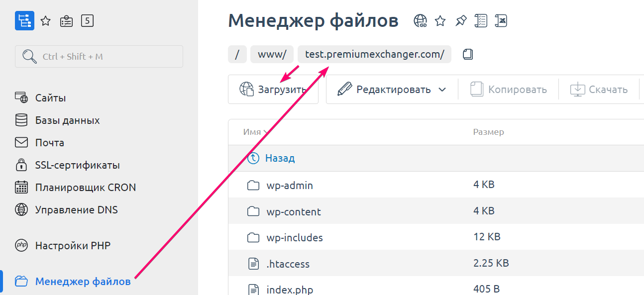Sort files by Размер column header
644x295 pixels.
pyautogui.click(x=488, y=132)
